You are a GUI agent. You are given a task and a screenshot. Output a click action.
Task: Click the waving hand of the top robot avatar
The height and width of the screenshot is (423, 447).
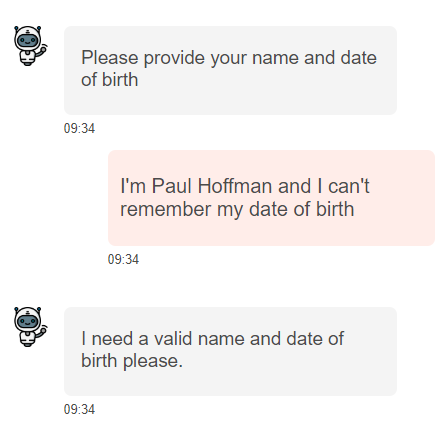pyautogui.click(x=43, y=50)
